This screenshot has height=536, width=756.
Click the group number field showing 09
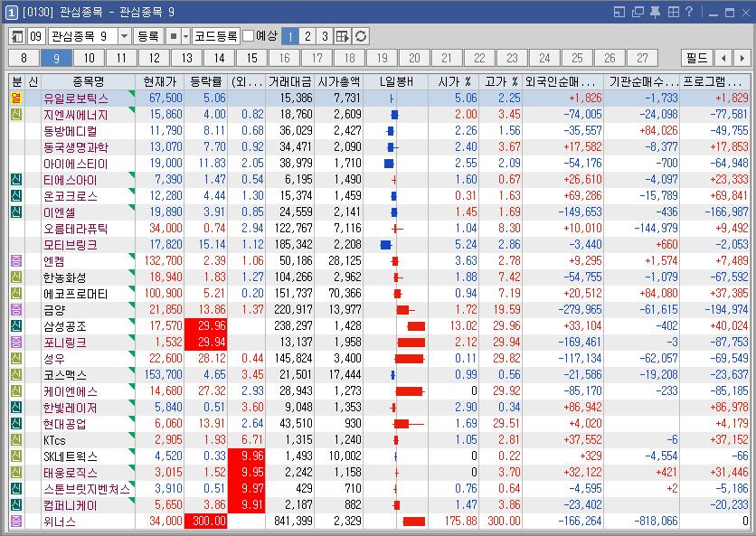(x=36, y=36)
